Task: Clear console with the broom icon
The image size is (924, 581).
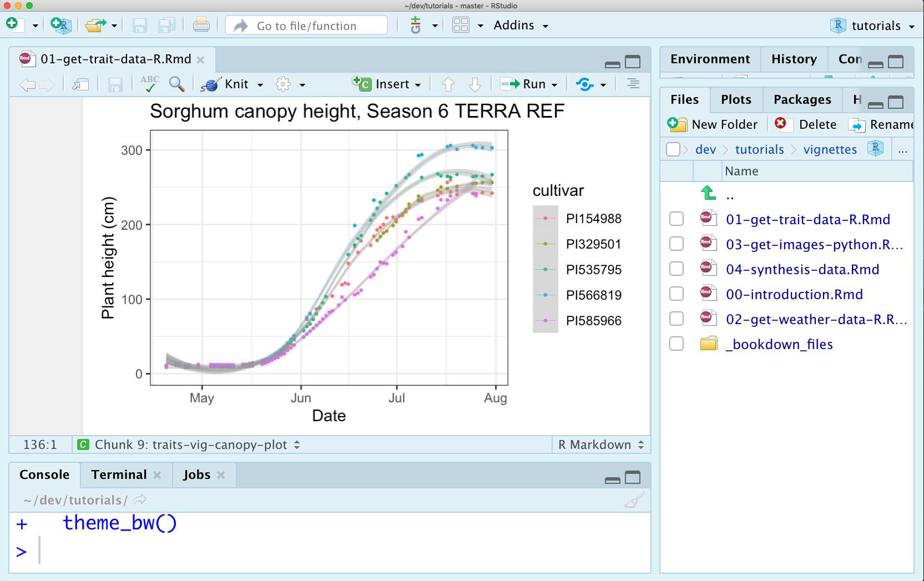Action: click(634, 500)
